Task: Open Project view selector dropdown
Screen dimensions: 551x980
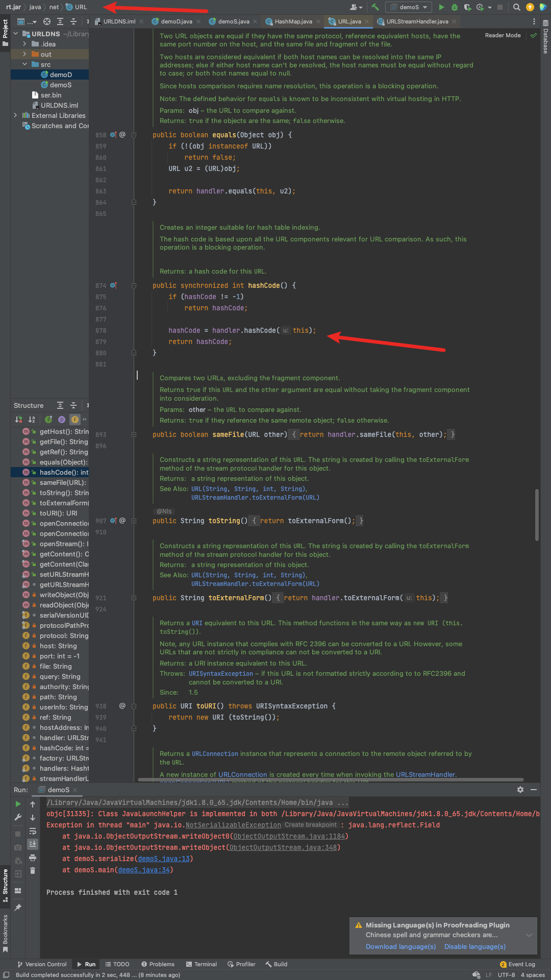Action: pos(27,21)
